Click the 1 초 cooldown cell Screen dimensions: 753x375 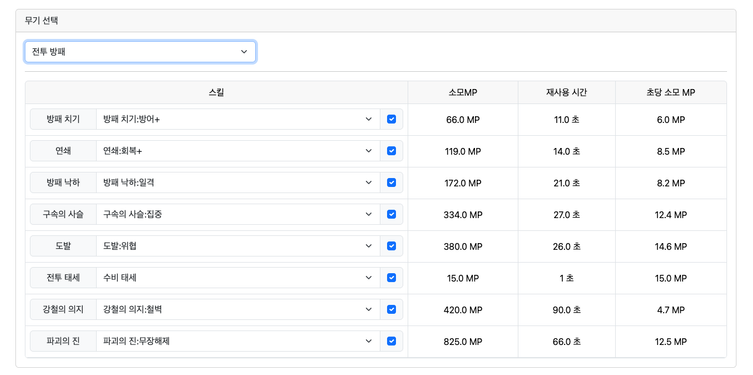[x=567, y=278]
